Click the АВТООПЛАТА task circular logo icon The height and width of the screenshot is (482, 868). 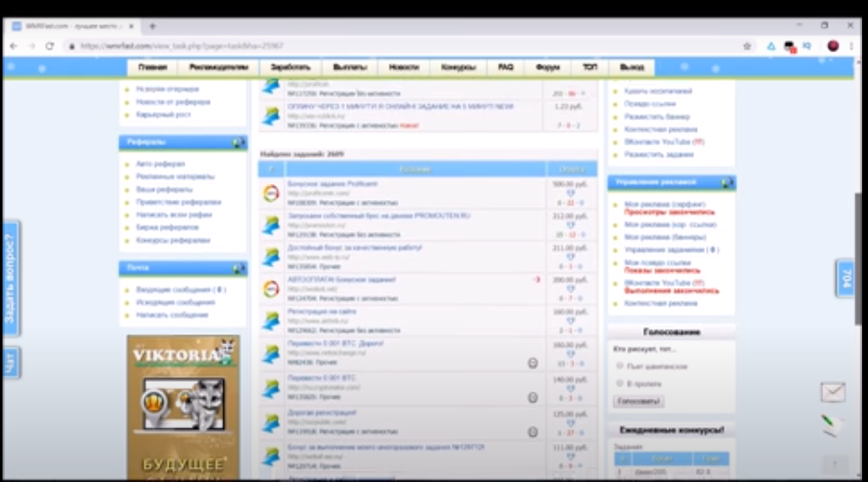click(x=271, y=289)
